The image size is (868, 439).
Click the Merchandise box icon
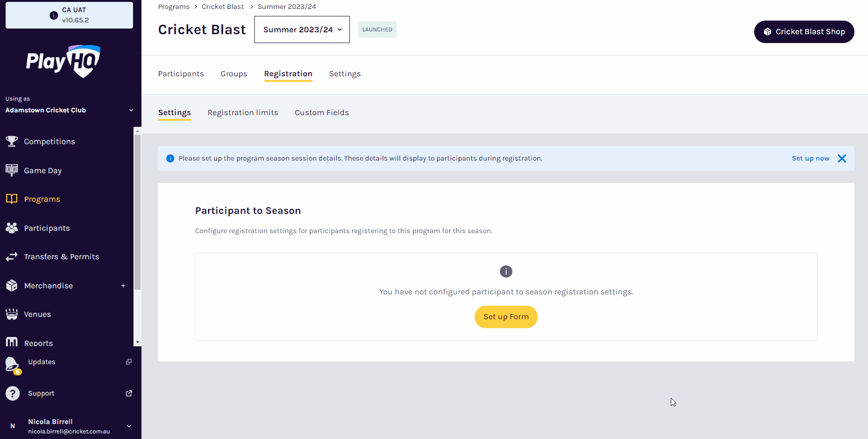(x=12, y=285)
